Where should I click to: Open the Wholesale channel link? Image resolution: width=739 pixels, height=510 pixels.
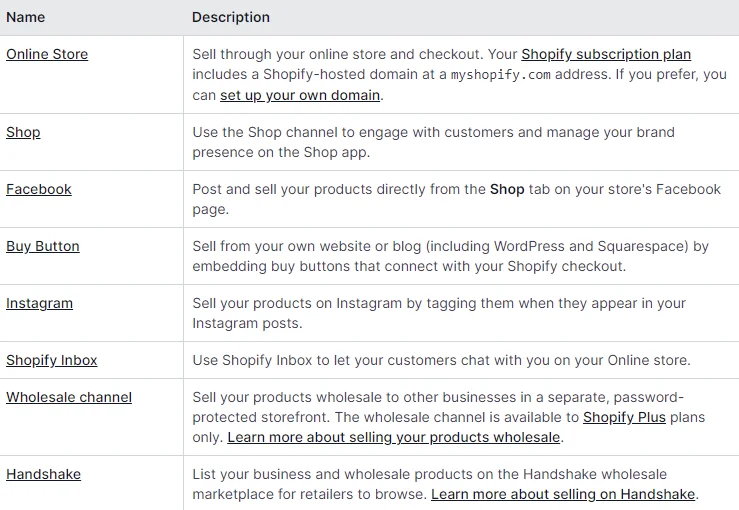69,397
